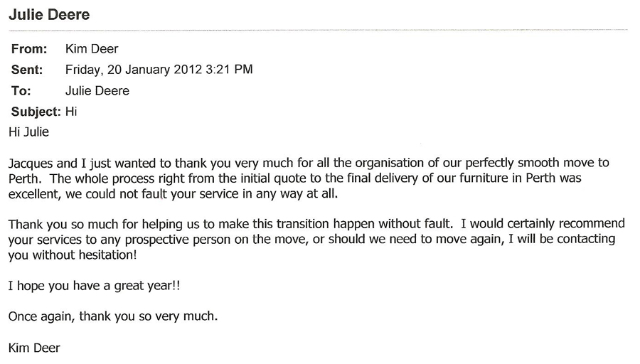Click the Julie Deere header name
Viewport: 640px width, 364px height.
click(49, 15)
